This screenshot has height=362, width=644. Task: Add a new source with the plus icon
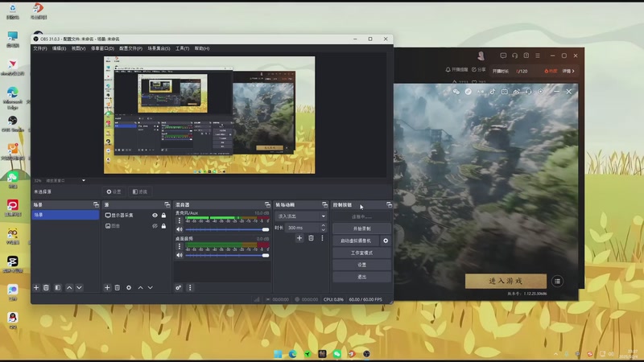click(107, 288)
